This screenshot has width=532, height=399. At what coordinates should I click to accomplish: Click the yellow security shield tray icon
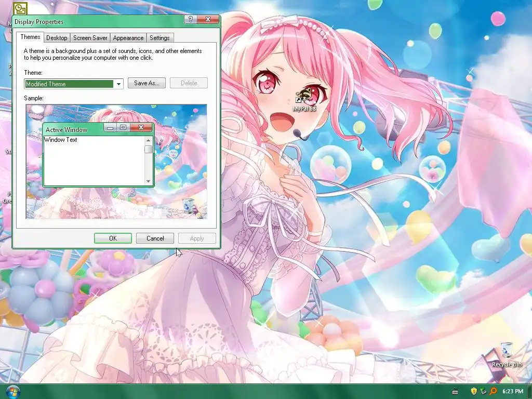(474, 391)
